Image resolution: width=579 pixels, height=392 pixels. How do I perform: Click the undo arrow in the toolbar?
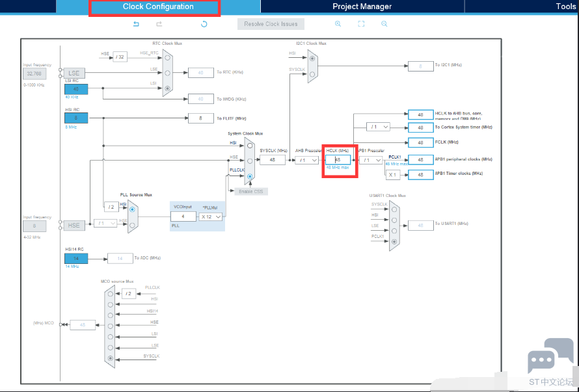[x=136, y=24]
